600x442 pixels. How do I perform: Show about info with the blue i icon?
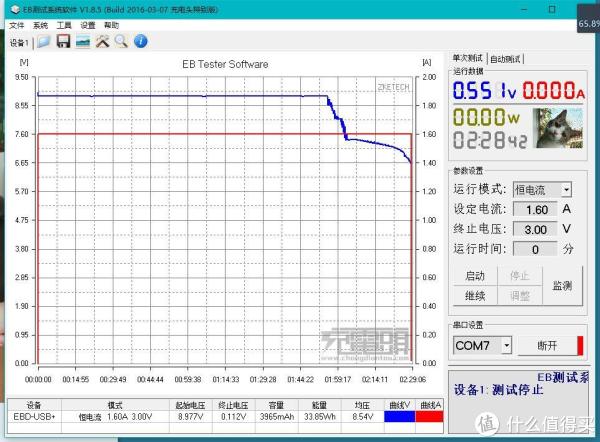pos(141,41)
